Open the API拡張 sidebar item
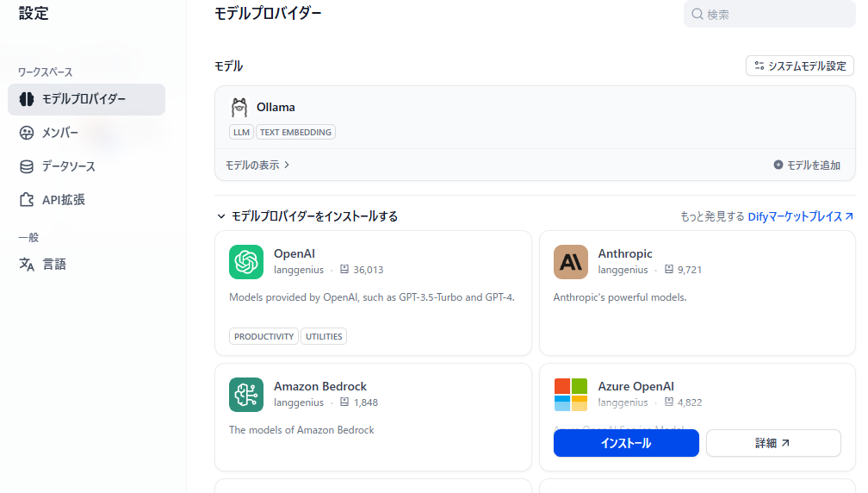Image resolution: width=868 pixels, height=493 pixels. (86, 200)
